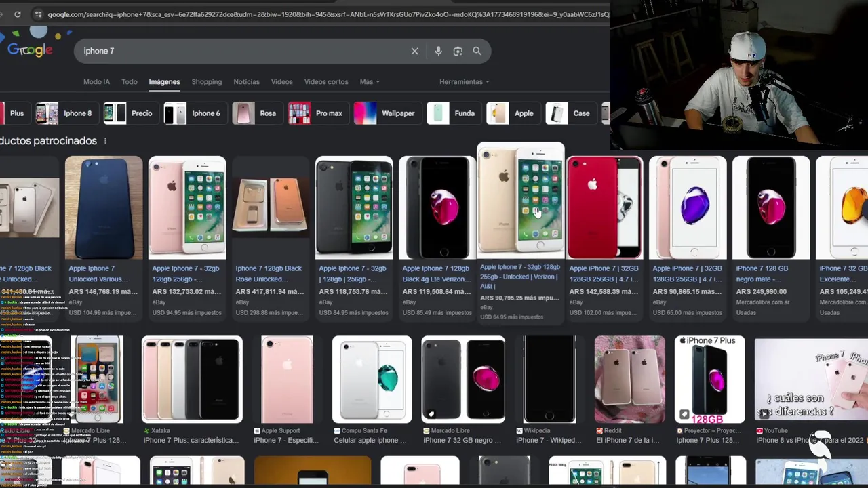The image size is (868, 488).
Task: Open rose iPhone ad ARS 90,865.15
Action: click(x=688, y=207)
